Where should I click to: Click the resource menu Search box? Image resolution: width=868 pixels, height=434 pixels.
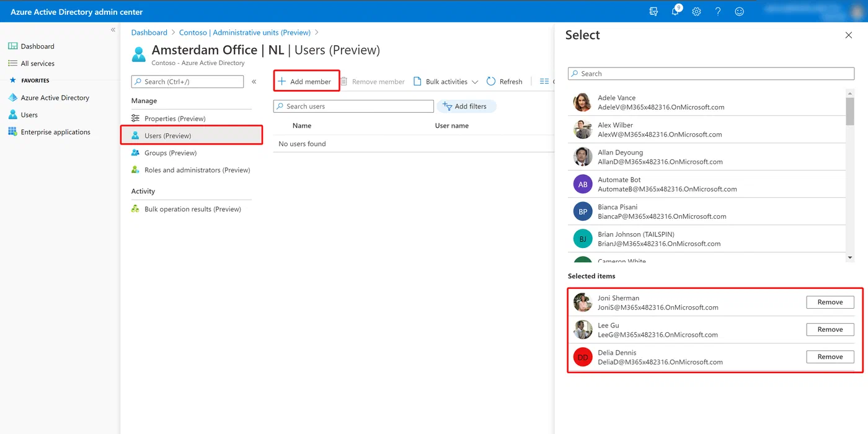tap(187, 81)
